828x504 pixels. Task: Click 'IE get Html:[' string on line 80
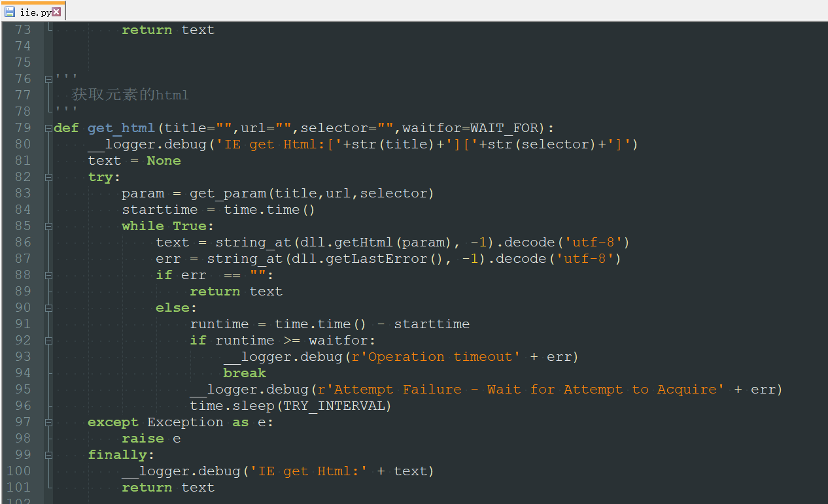pos(279,144)
